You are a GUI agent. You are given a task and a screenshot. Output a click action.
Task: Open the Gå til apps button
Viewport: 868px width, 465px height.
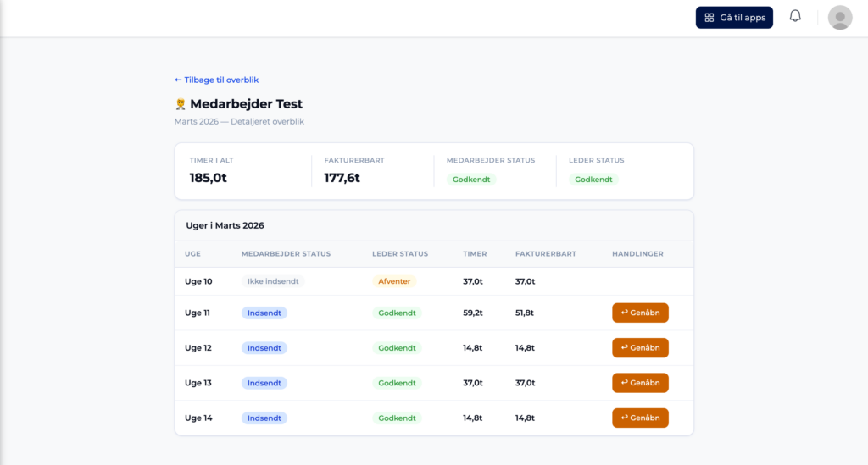point(734,18)
